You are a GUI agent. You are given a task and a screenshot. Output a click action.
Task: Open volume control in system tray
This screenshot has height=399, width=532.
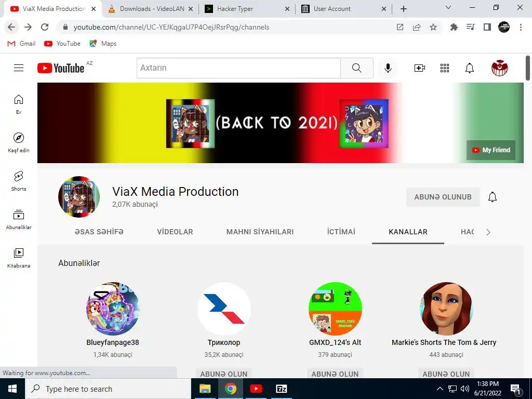coord(465,389)
